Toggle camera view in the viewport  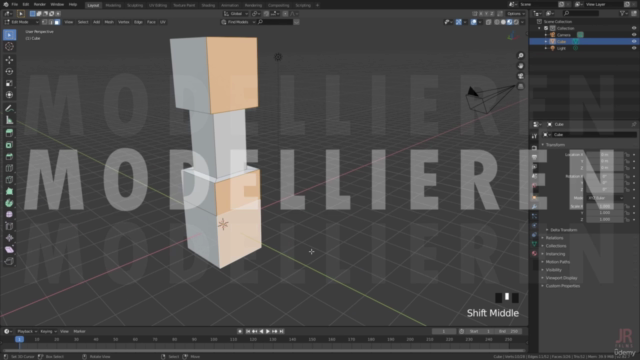[x=520, y=76]
